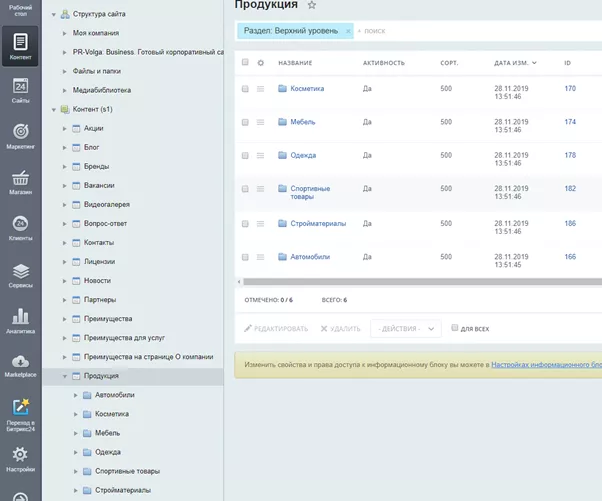
Task: Expand the Автомобили tree subfolder
Action: click(76, 395)
